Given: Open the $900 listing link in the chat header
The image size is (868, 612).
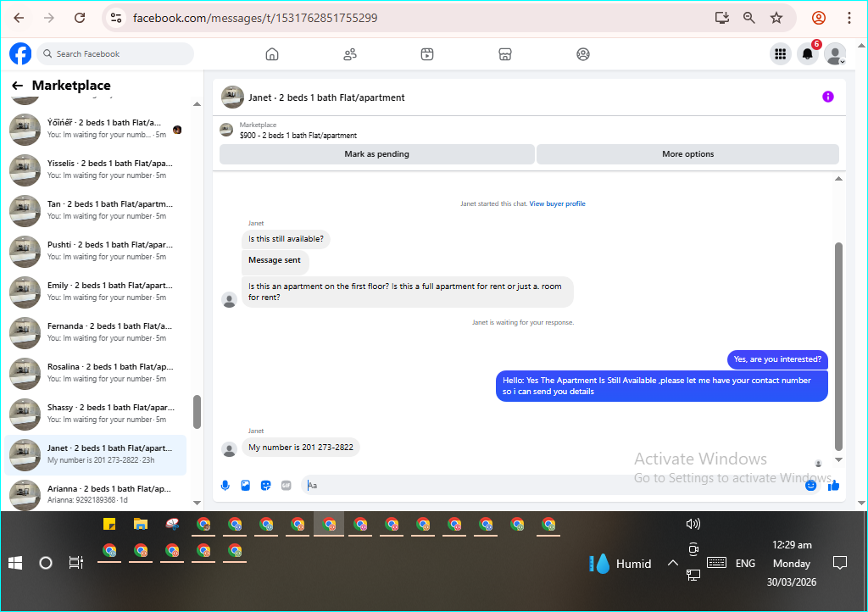Looking at the screenshot, I should 298,135.
